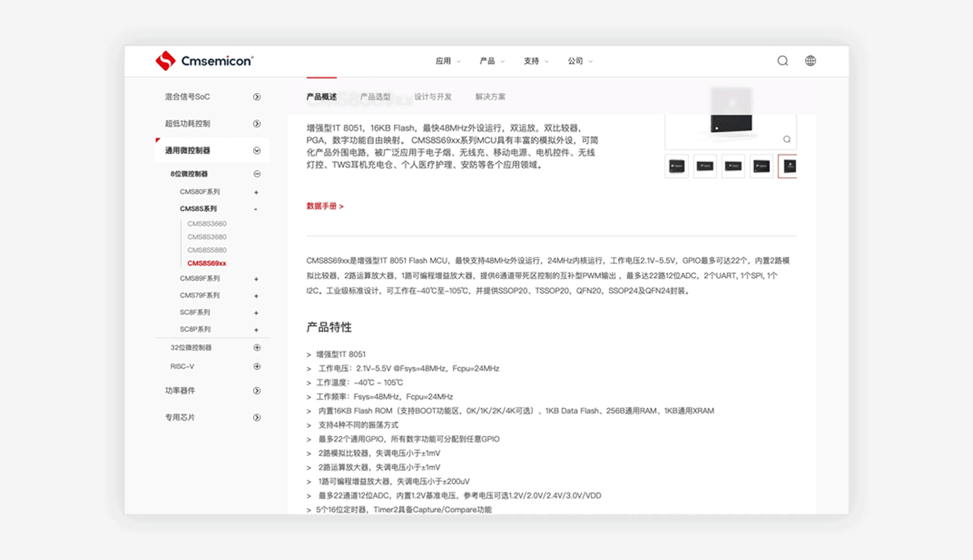
Task: Click the main product chip image
Action: [x=730, y=123]
